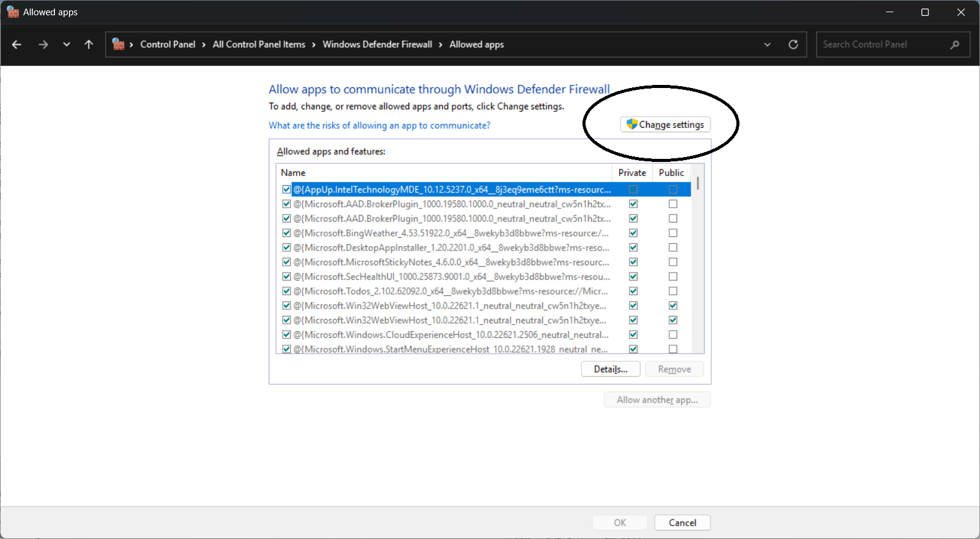
Task: Open All Control Panel Items breadcrumb
Action: click(x=259, y=45)
